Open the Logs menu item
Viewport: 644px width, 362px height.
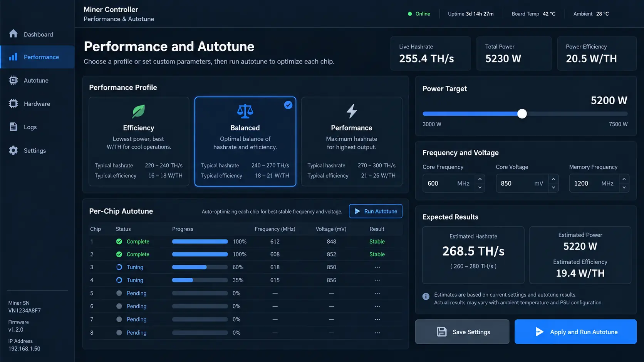point(37,127)
